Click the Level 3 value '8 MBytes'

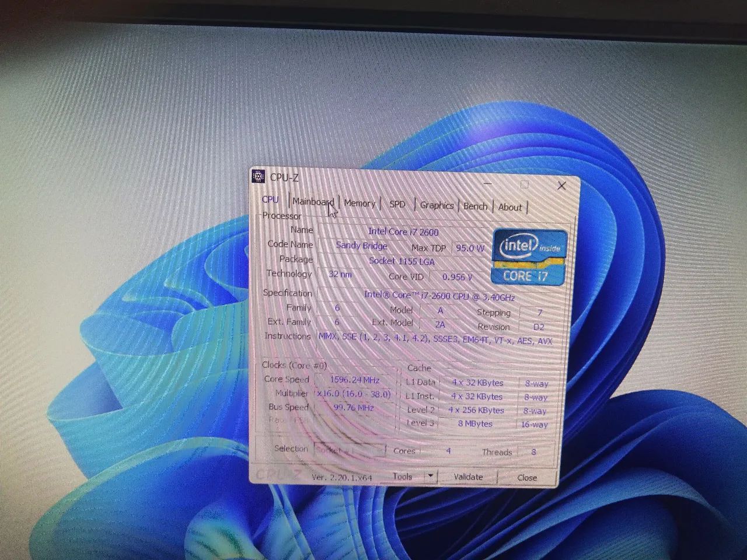coord(475,423)
